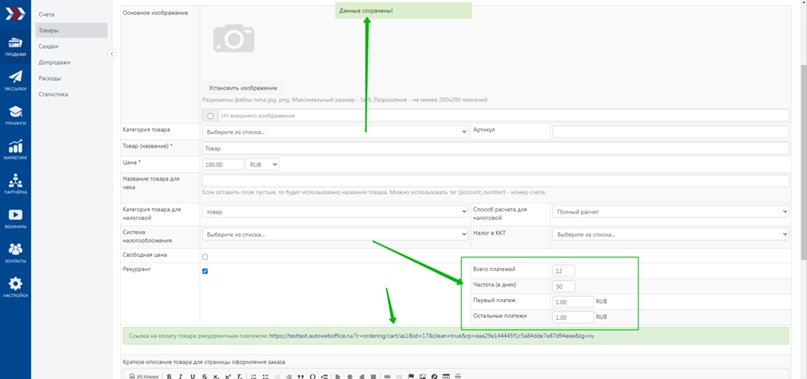The image size is (807, 379).
Task: Click the Частота (в днях) field
Action: tap(564, 286)
